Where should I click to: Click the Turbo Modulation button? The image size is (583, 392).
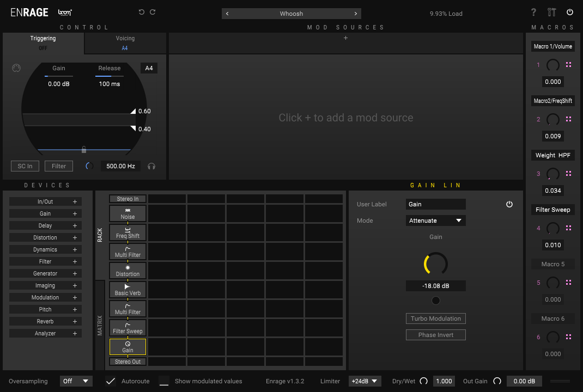(x=435, y=318)
